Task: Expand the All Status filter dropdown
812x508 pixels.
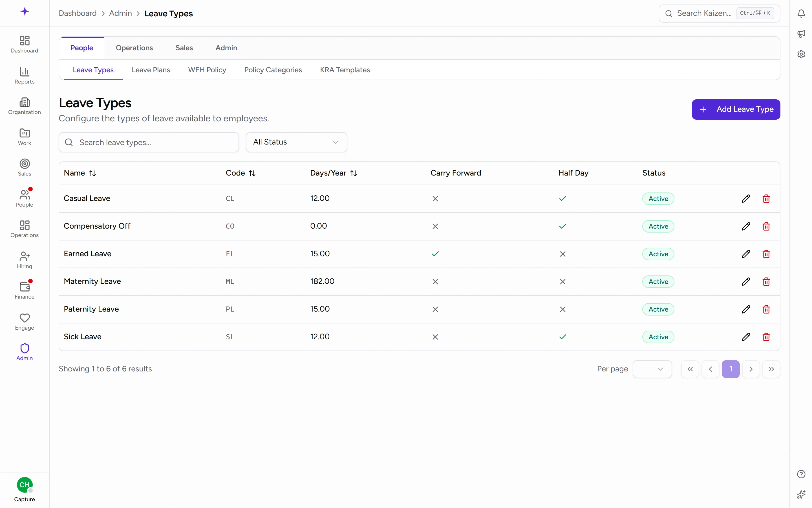Action: (296, 142)
